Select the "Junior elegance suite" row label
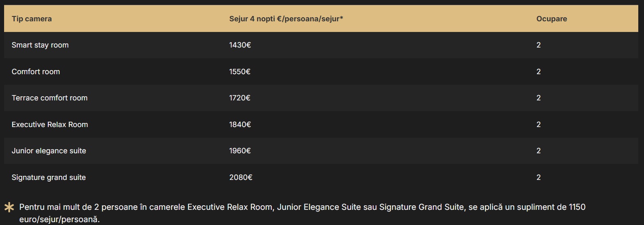The width and height of the screenshot is (644, 225). 49,151
